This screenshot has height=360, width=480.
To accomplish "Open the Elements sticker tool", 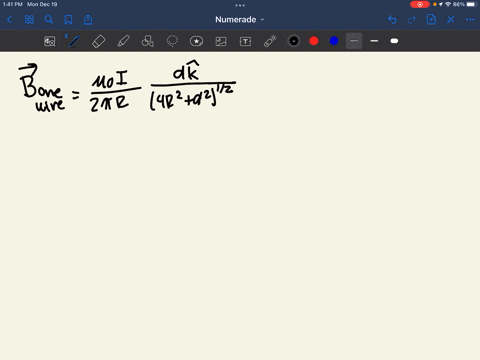I will coord(196,41).
